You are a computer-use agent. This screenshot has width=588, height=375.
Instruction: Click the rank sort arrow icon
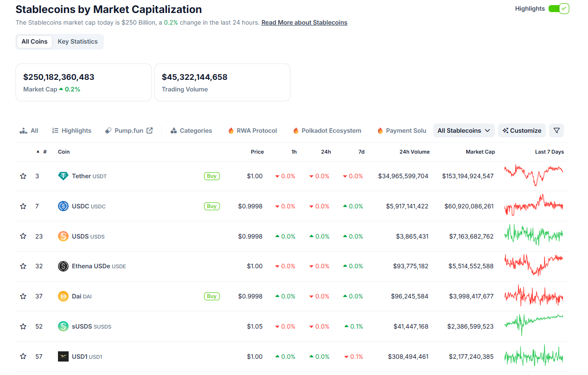click(x=38, y=152)
